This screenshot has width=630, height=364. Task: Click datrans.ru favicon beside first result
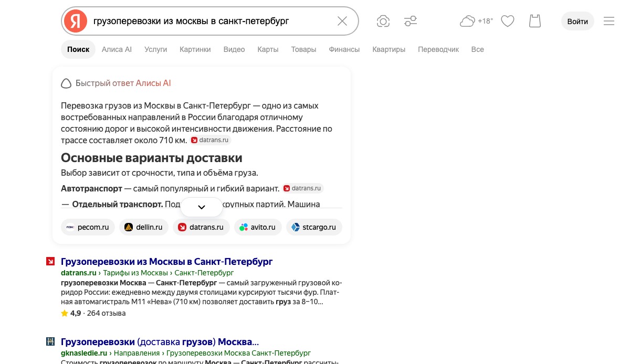tap(50, 261)
